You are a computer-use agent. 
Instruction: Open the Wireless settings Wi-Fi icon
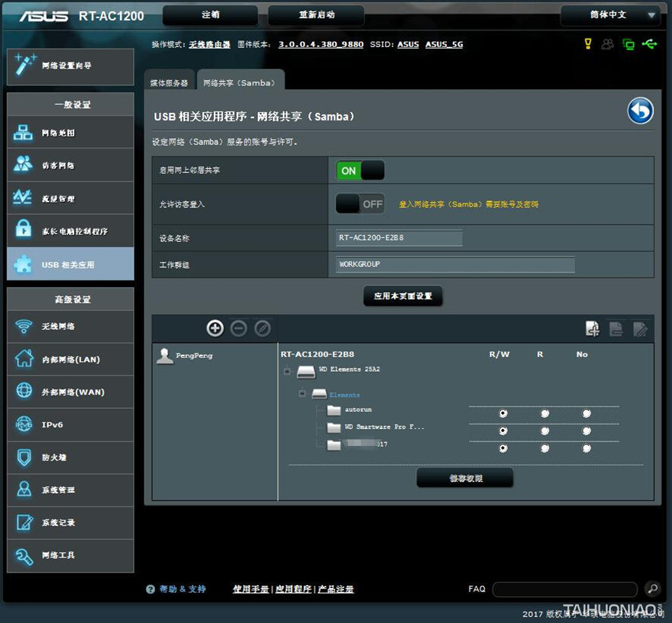24,327
